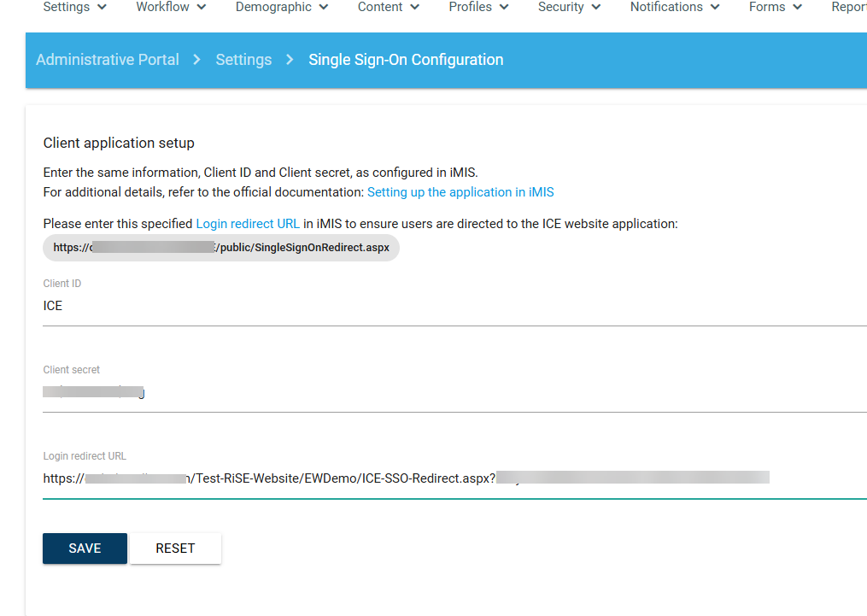
Task: Select the Login redirect URL text field
Action: point(453,478)
